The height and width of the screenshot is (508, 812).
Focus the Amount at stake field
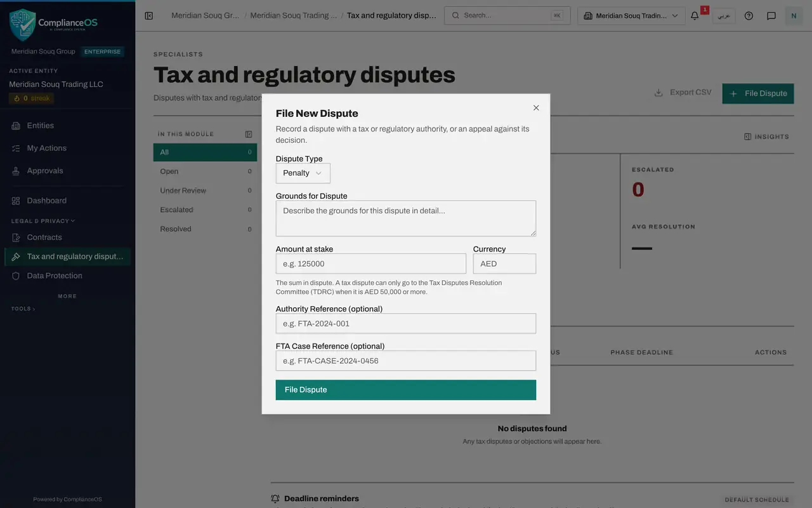pos(371,264)
